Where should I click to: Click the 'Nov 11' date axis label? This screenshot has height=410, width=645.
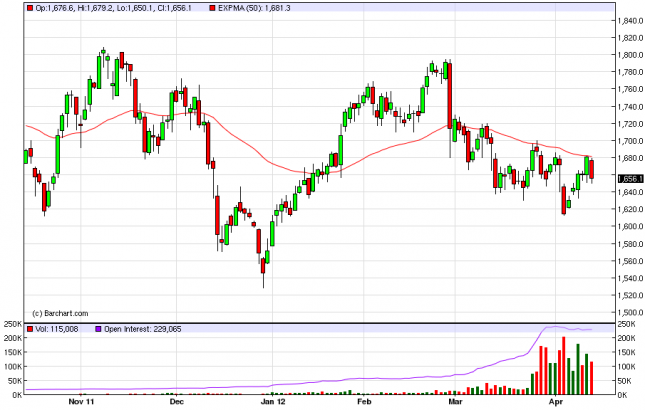click(x=81, y=401)
